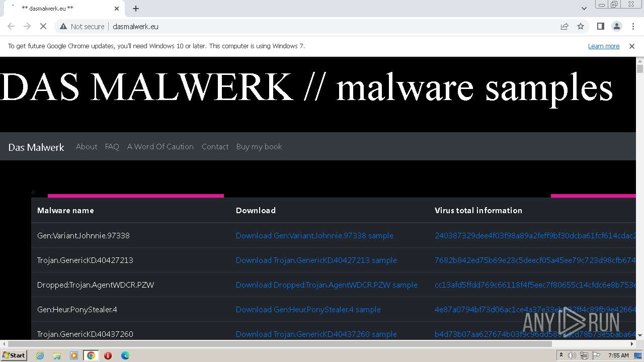Open Windows Explorer folder from taskbar
The height and width of the screenshot is (362, 644).
tap(57, 355)
